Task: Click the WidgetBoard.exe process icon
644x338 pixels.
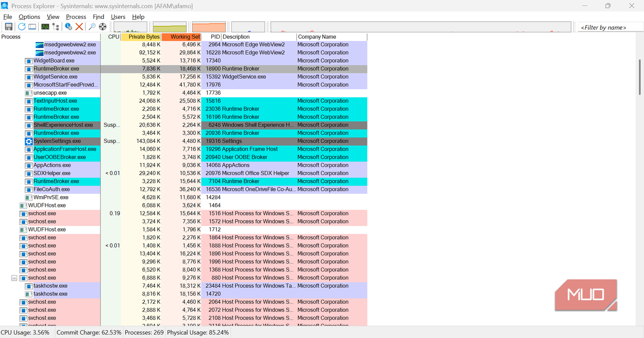Action: [29, 60]
